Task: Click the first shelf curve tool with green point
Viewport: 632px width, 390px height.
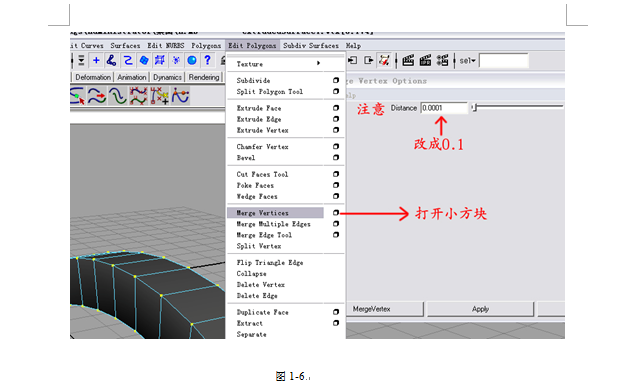Action: [x=77, y=96]
